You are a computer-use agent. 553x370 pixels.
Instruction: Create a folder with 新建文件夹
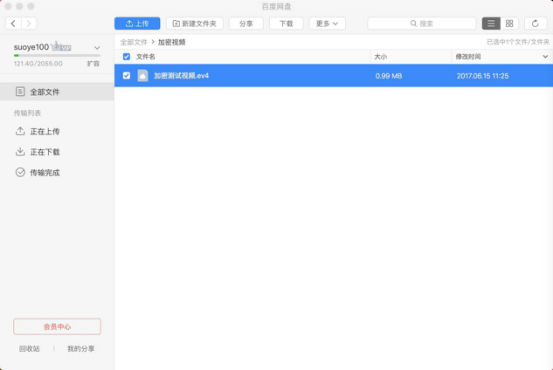click(194, 24)
